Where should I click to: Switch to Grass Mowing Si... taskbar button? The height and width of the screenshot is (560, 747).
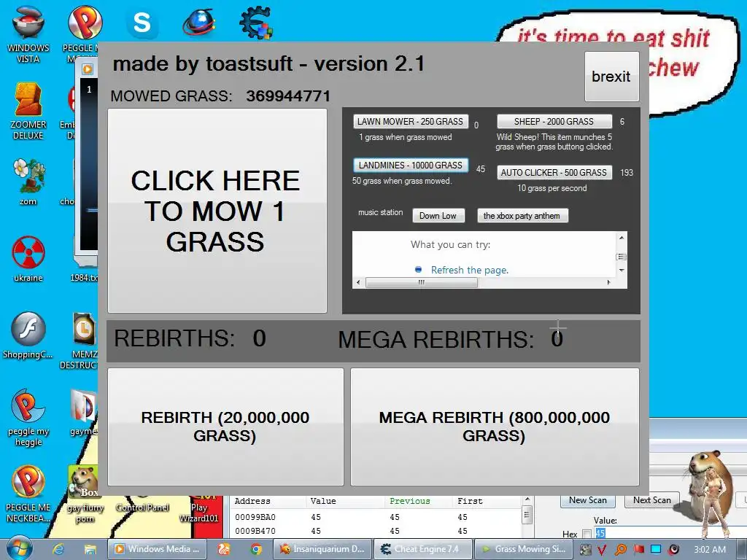(x=523, y=549)
